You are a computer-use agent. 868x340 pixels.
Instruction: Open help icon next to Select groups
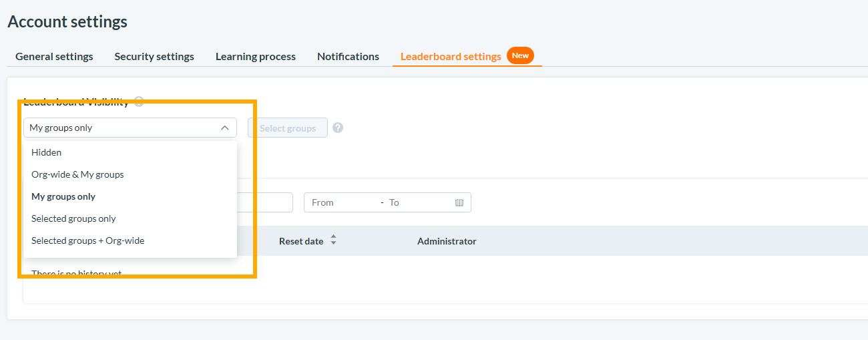click(338, 128)
